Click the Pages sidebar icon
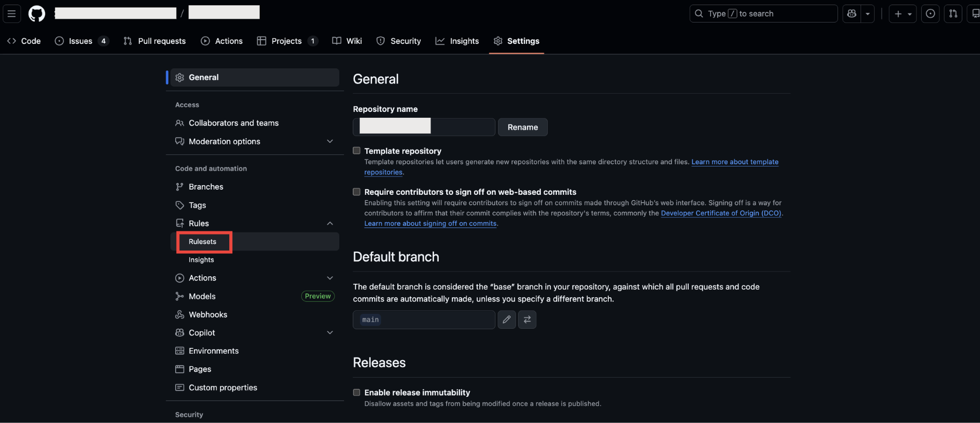 180,369
